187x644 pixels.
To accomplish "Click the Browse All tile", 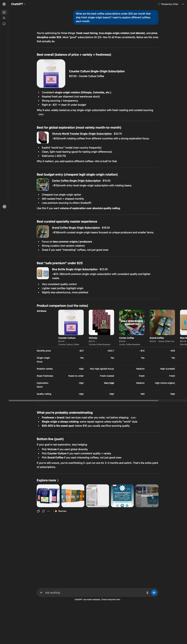I will (147, 496).
